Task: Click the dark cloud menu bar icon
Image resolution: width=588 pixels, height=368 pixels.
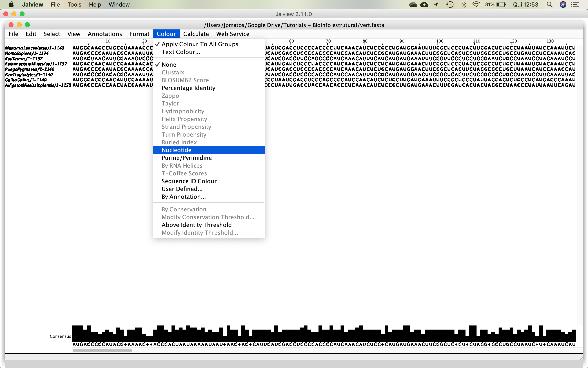Action: pos(413,4)
